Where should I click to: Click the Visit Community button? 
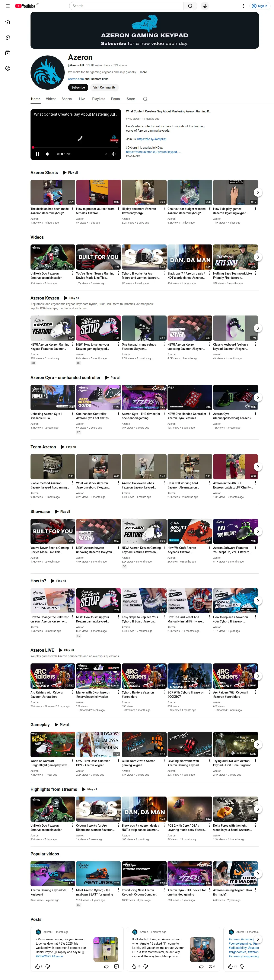(x=104, y=87)
